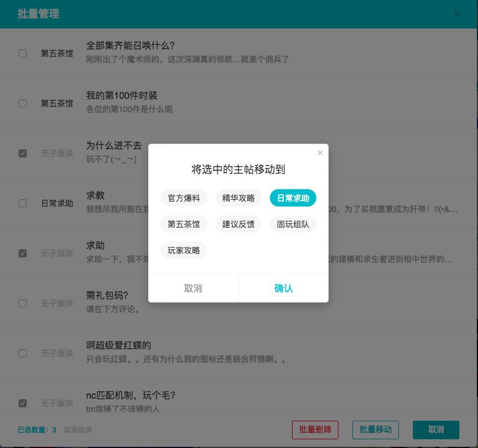Check the post 我的第100件时装

click(x=23, y=103)
